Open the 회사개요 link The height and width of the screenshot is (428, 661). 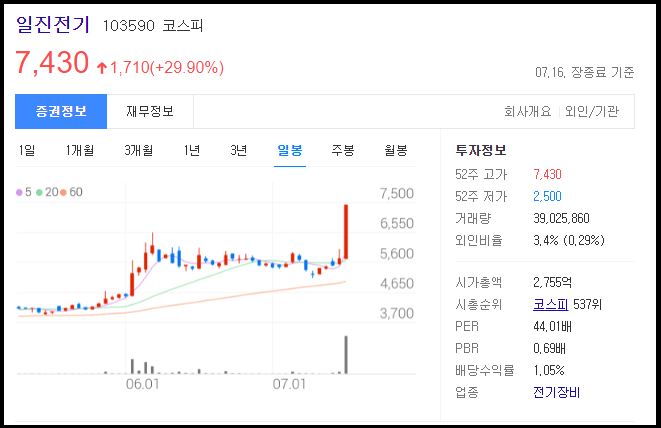[x=528, y=111]
